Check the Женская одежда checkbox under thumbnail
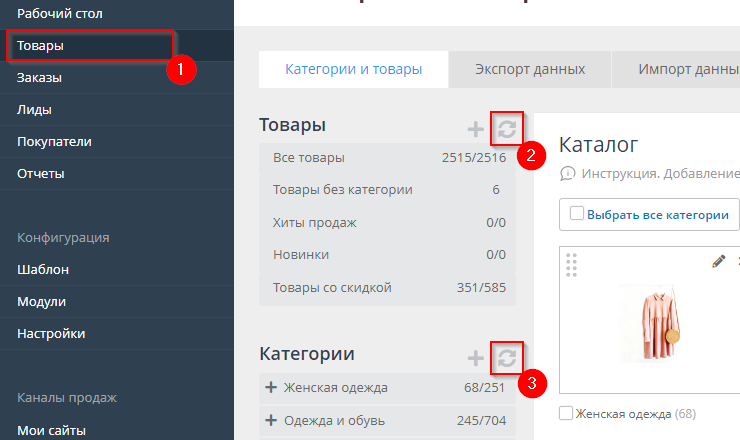This screenshot has width=740, height=440. [567, 413]
